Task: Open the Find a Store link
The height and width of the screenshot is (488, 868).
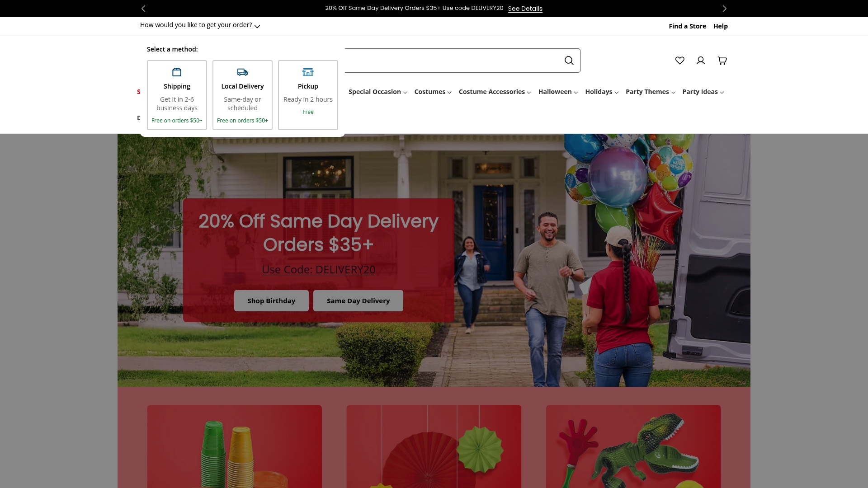Action: click(687, 26)
